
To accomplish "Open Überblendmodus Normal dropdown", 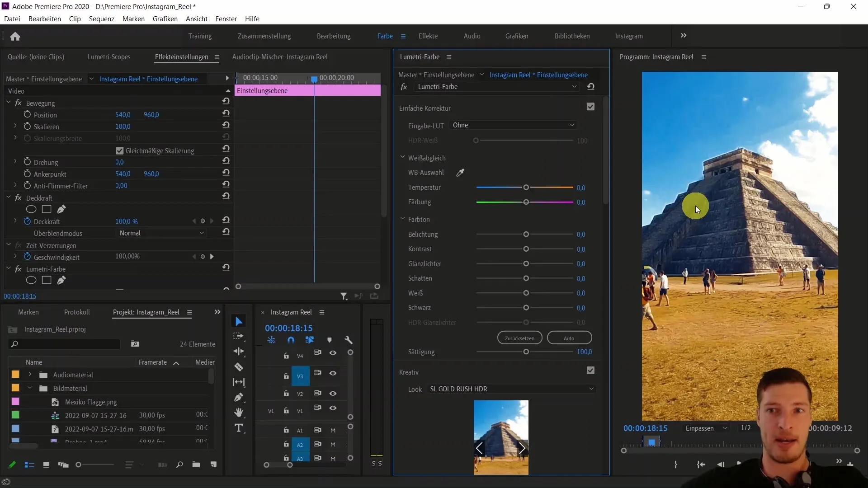I will pos(161,233).
